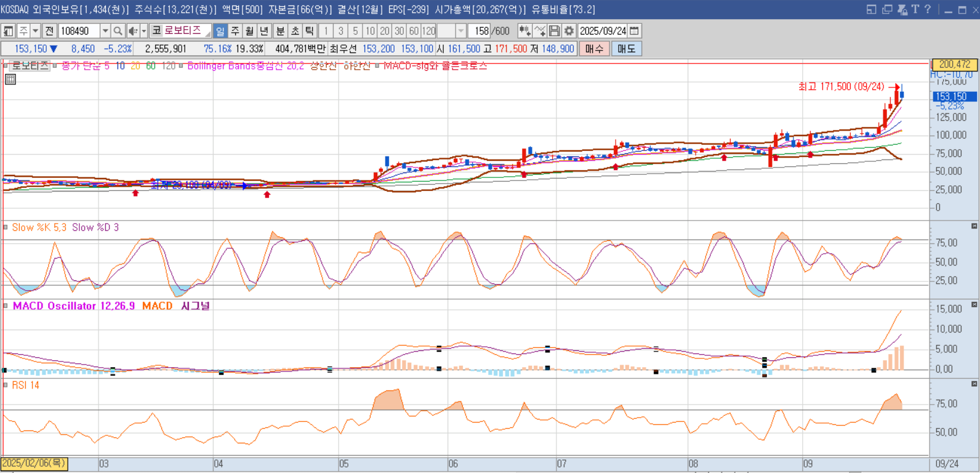
Task: Click the Slow %D 3 legend label
Action: click(x=95, y=227)
